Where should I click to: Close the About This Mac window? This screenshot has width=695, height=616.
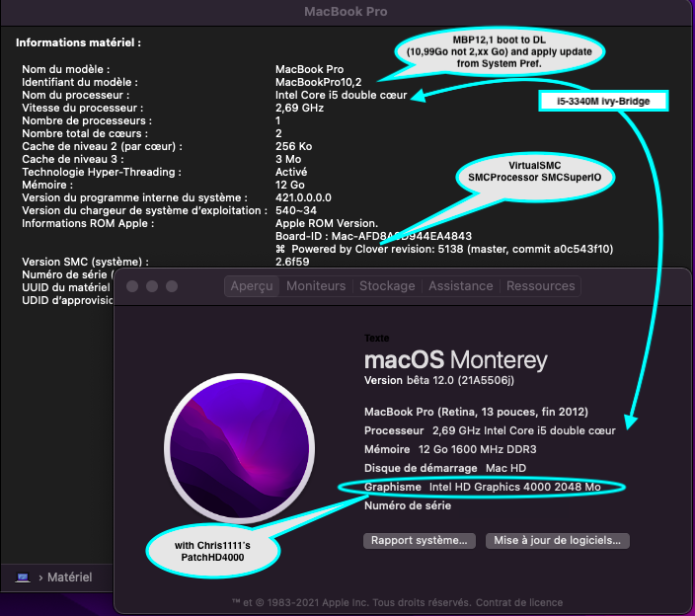[x=132, y=286]
